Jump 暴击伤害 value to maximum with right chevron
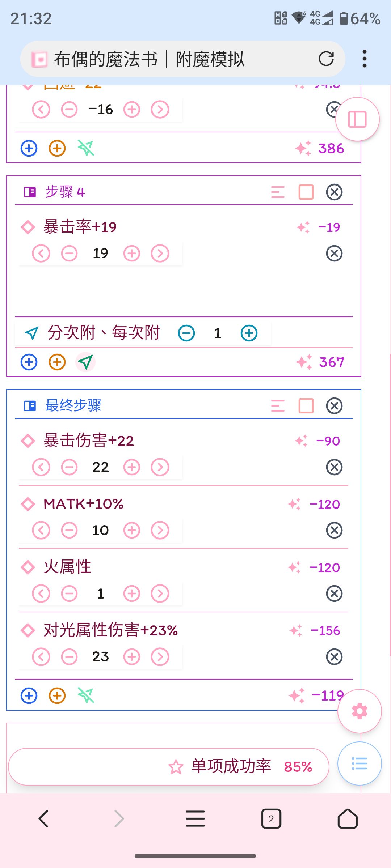The height and width of the screenshot is (868, 391). click(160, 467)
